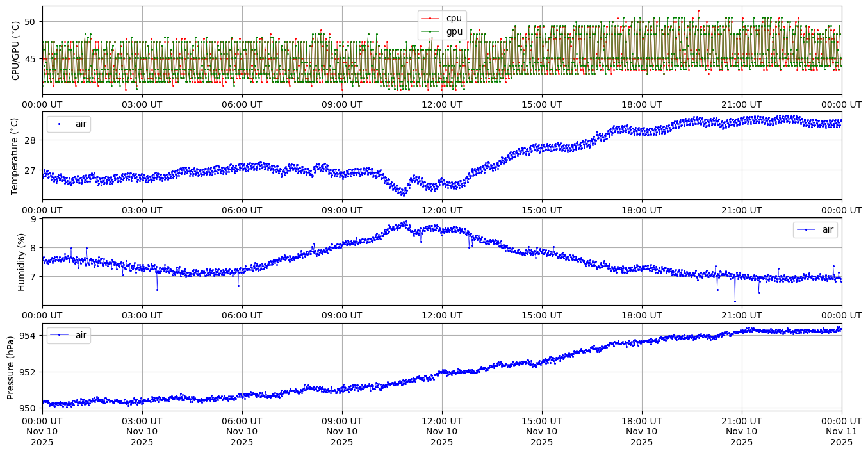The height and width of the screenshot is (453, 868).
Task: Click the 06:00 UT tick under the Temperature plot
Action: pyautogui.click(x=242, y=210)
